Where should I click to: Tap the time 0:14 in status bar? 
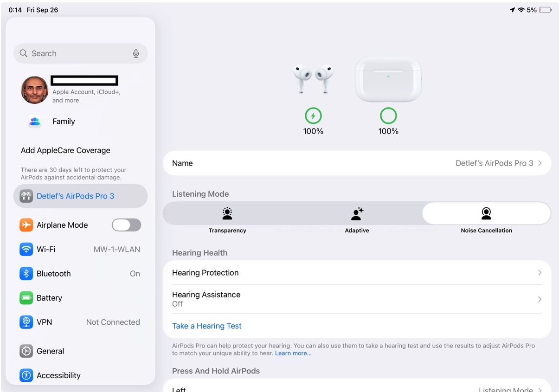(15, 10)
